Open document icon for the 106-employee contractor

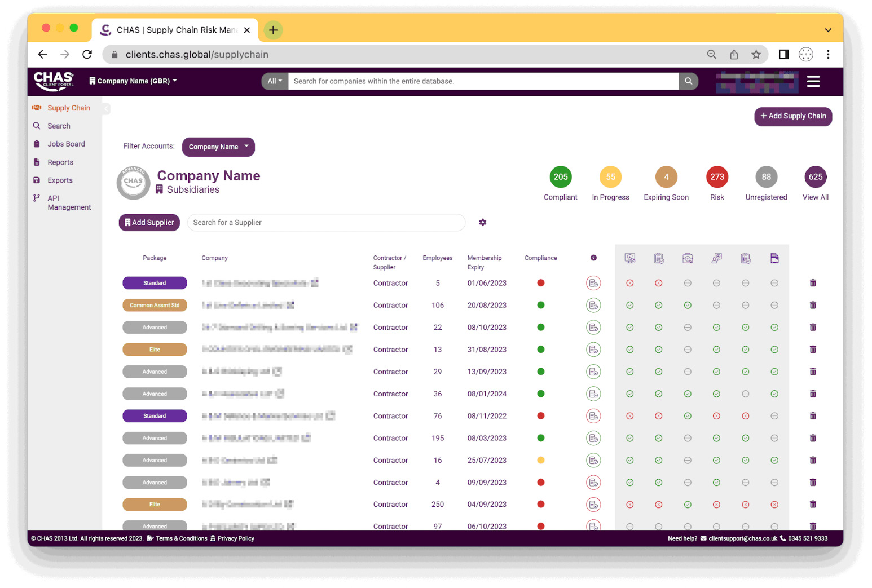pyautogui.click(x=593, y=306)
